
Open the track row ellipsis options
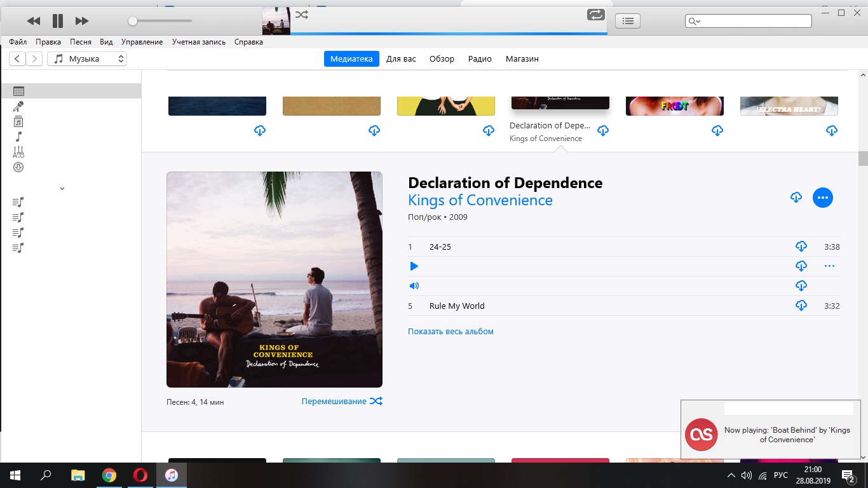[829, 266]
